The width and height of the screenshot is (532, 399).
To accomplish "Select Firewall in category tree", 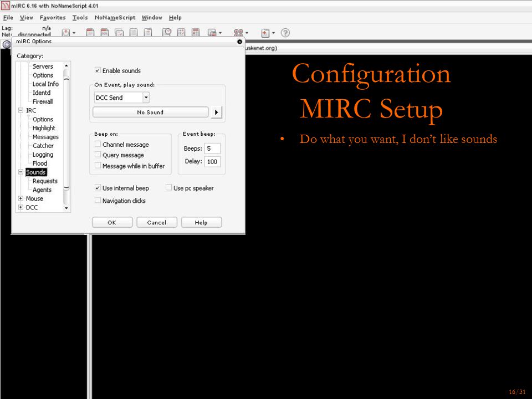I will tap(43, 101).
